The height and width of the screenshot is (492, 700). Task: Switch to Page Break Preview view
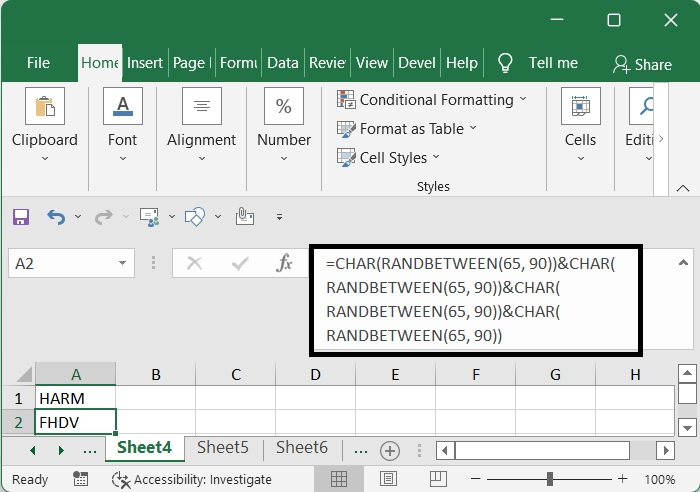coord(438,479)
